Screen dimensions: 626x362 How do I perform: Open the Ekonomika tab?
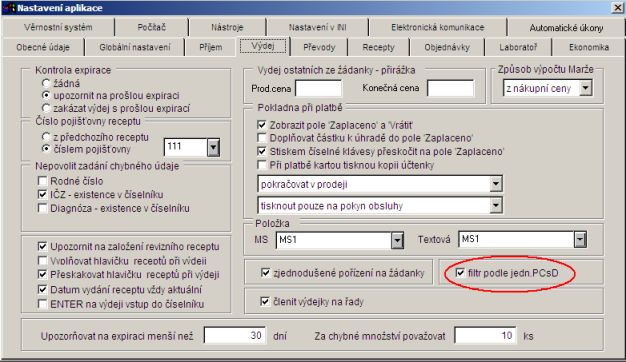click(x=588, y=47)
